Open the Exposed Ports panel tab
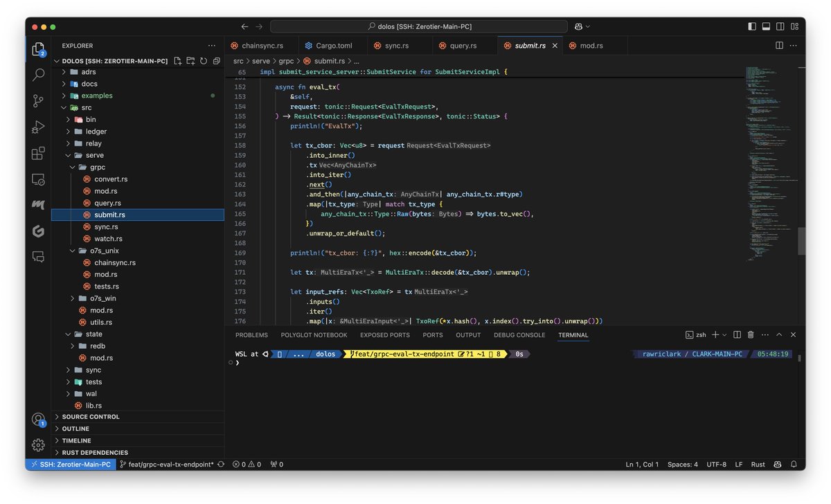 pos(385,335)
